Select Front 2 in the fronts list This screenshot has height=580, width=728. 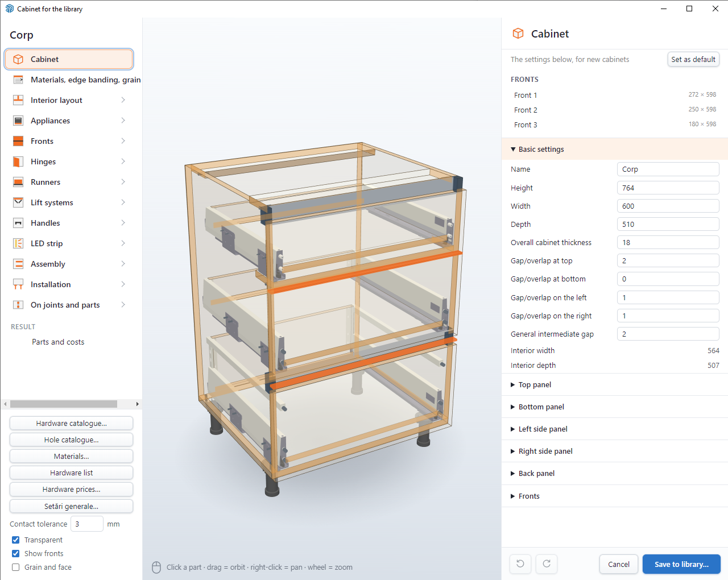(615, 110)
